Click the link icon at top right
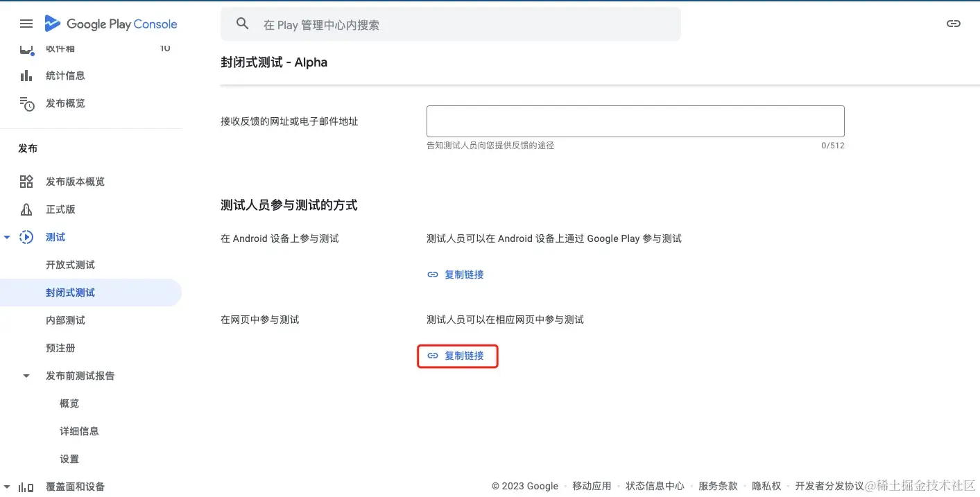Image resolution: width=980 pixels, height=497 pixels. pyautogui.click(x=954, y=24)
